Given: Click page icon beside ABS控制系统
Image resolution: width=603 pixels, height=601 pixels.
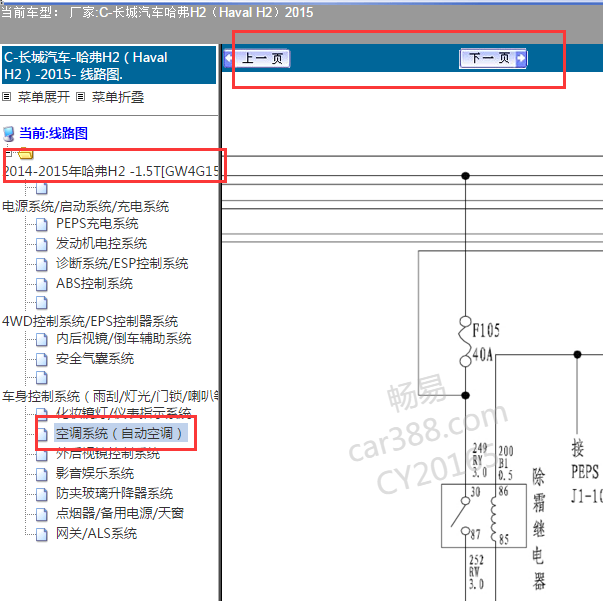Looking at the screenshot, I should point(42,284).
